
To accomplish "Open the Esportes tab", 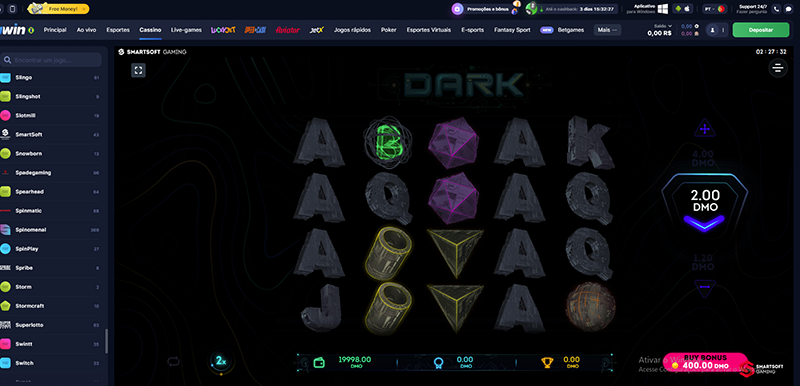I will [x=118, y=30].
